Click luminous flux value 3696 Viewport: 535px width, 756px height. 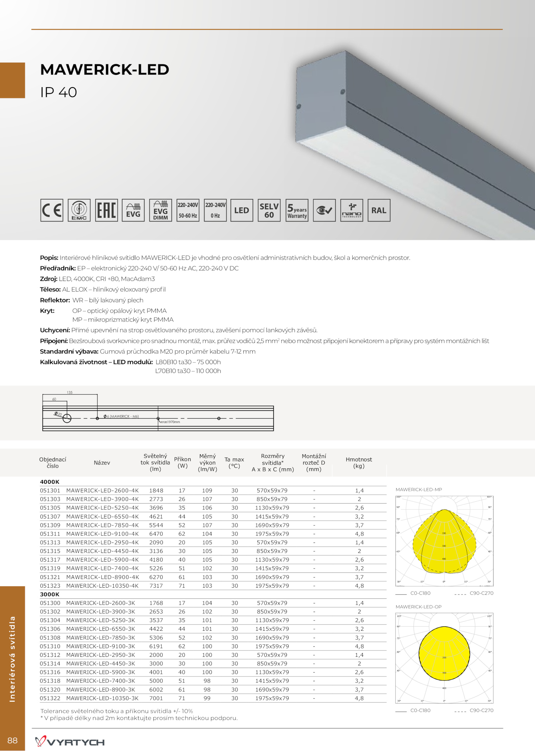pyautogui.click(x=156, y=508)
